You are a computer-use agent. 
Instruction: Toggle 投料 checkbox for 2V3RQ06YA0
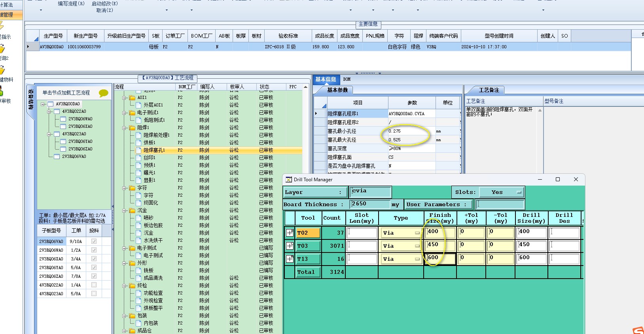pyautogui.click(x=94, y=268)
